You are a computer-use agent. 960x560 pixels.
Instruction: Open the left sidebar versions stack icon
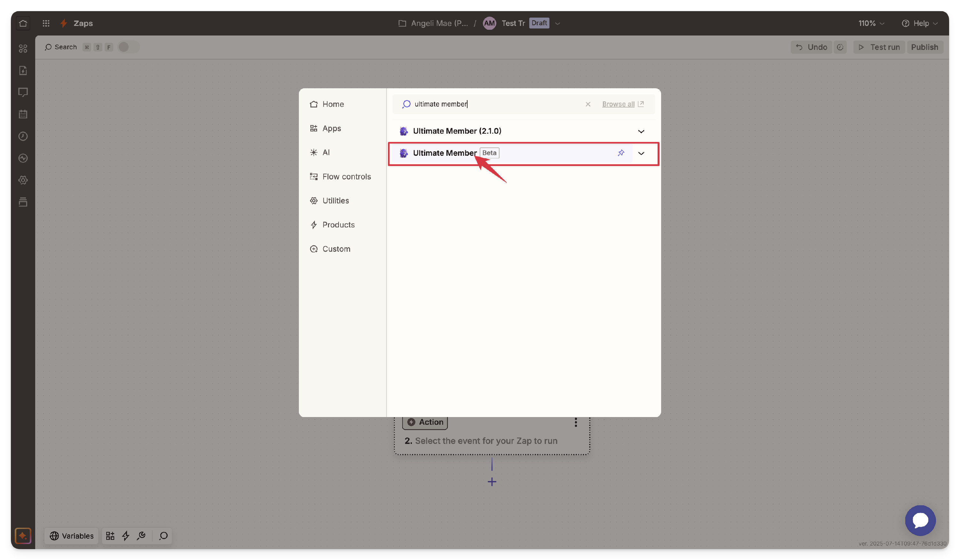click(x=23, y=202)
